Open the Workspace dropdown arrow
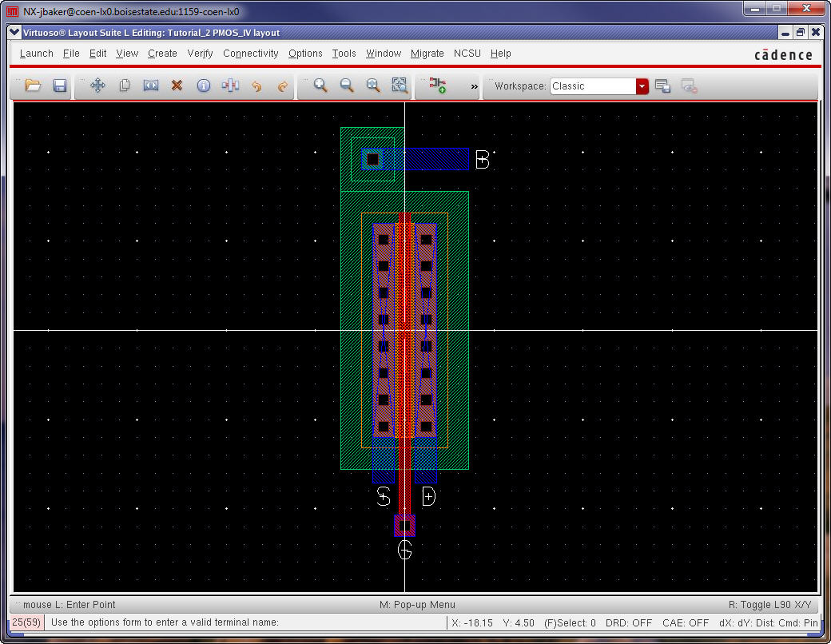The height and width of the screenshot is (644, 831). pyautogui.click(x=642, y=86)
